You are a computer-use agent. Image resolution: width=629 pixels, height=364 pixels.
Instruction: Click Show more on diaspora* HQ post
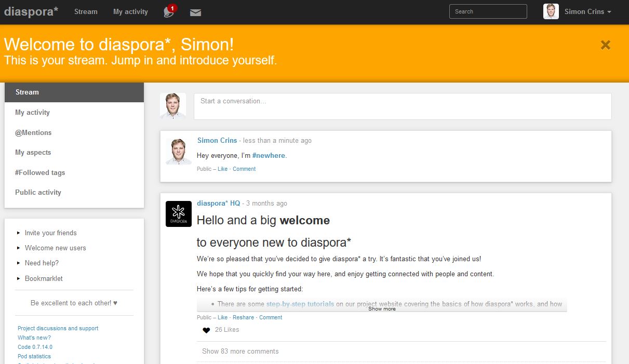coord(382,309)
